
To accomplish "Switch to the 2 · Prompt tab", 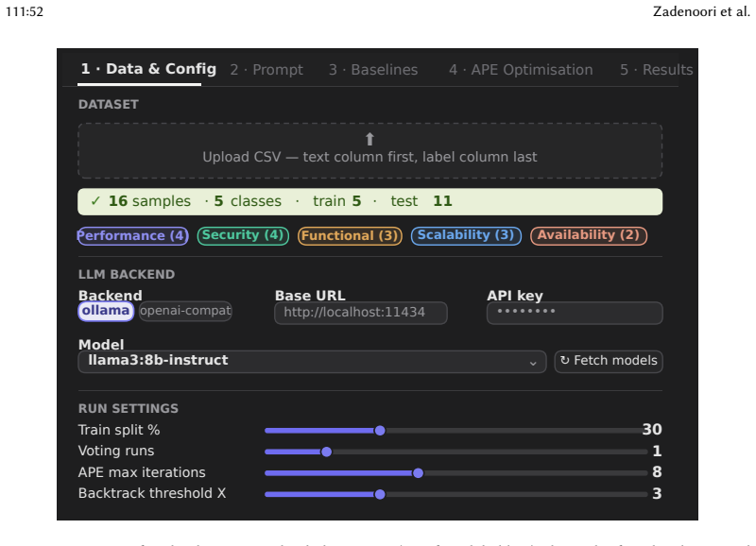I will click(x=266, y=70).
